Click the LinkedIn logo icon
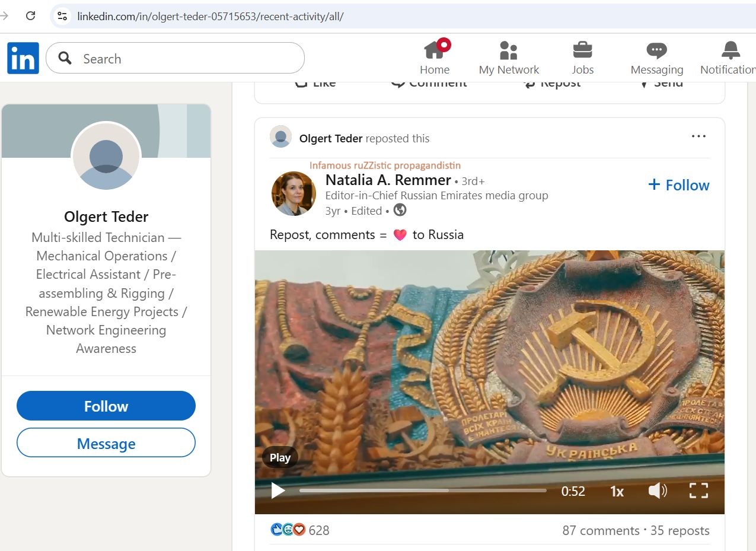 (23, 58)
